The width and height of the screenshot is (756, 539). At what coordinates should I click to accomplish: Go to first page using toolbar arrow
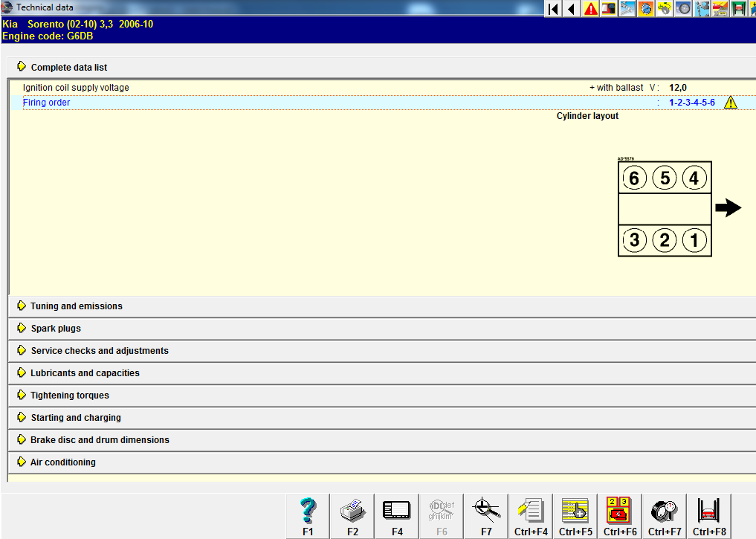coord(553,9)
